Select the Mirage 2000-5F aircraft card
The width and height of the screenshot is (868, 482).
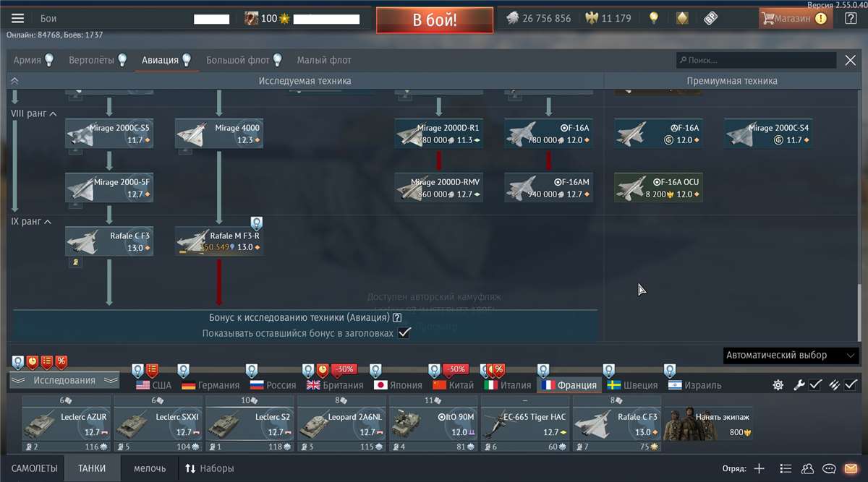(109, 188)
